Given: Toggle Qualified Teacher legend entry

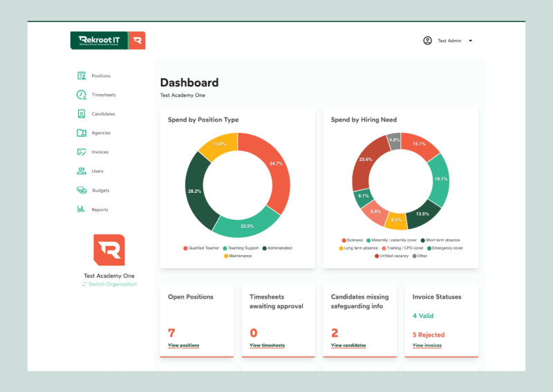Looking at the screenshot, I should pos(201,248).
